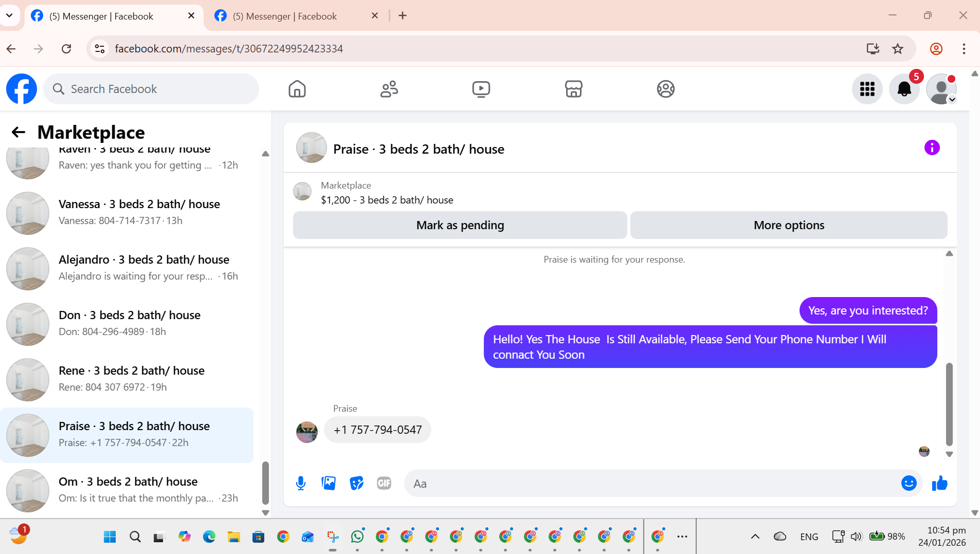
Task: Open the Chrome profile icon
Action: 936,49
